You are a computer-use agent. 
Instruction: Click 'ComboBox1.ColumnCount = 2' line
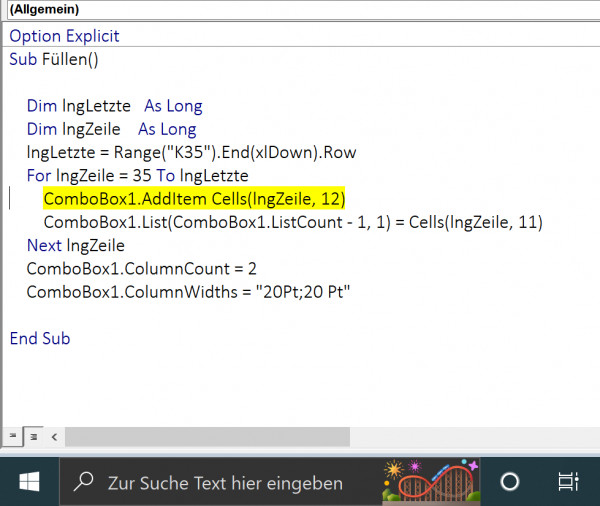(x=142, y=269)
